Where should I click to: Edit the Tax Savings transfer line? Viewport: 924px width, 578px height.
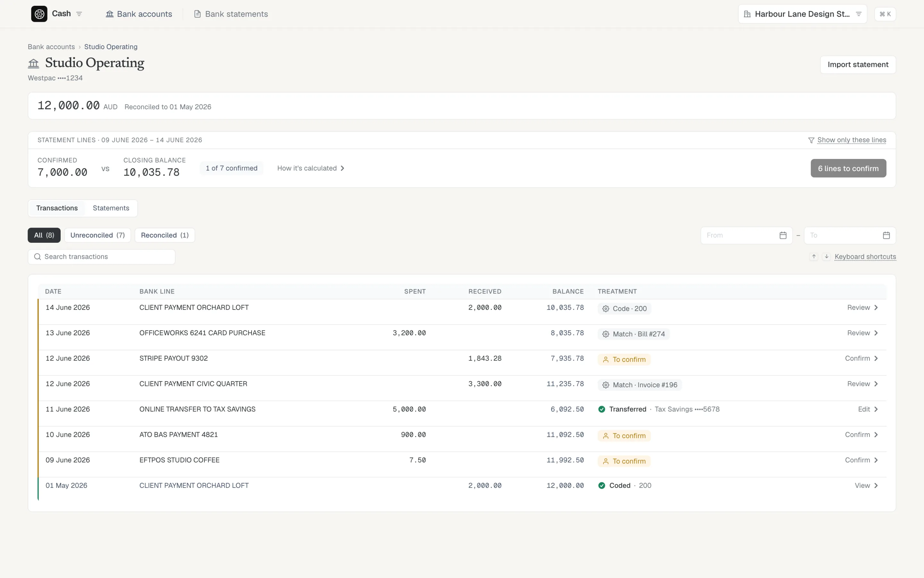868,409
